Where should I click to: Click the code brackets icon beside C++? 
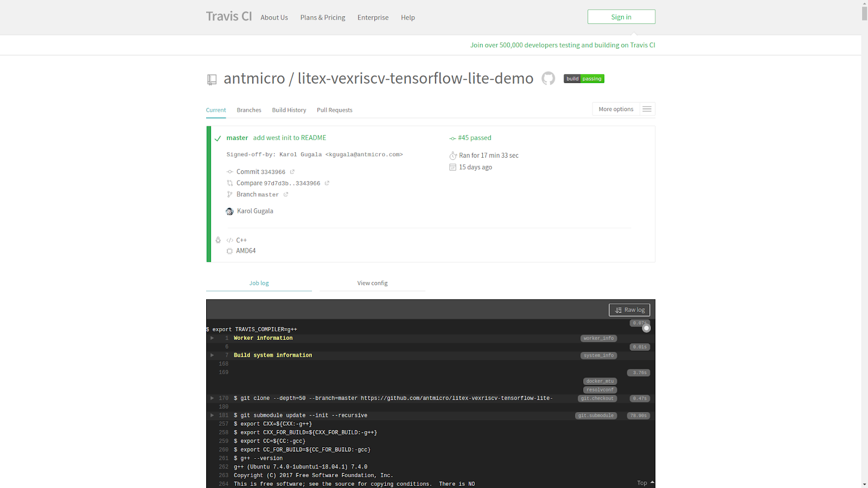tap(230, 240)
